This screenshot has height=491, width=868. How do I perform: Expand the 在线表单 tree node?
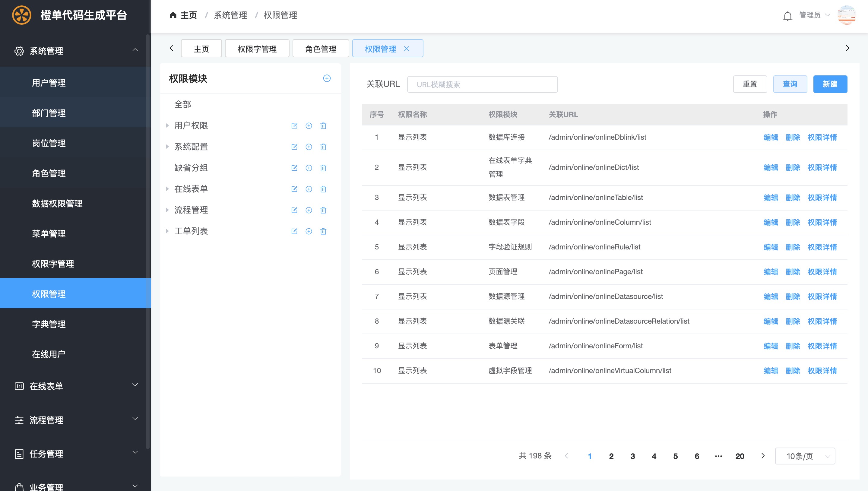(x=167, y=189)
